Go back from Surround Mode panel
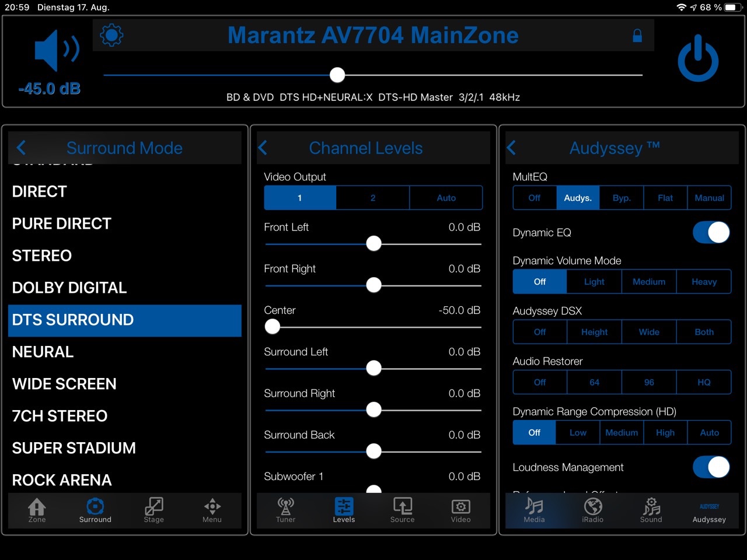Screen dimensions: 747x560 (x=22, y=148)
